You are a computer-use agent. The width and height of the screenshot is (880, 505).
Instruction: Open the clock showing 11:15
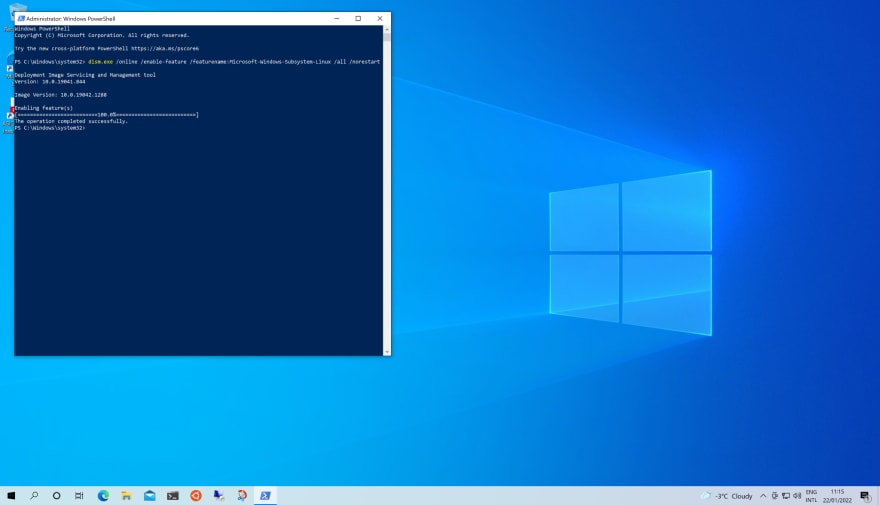(837, 496)
